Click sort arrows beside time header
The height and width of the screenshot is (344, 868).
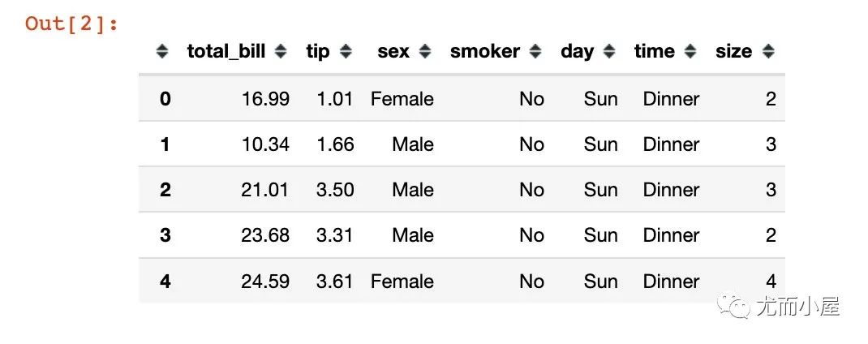690,51
